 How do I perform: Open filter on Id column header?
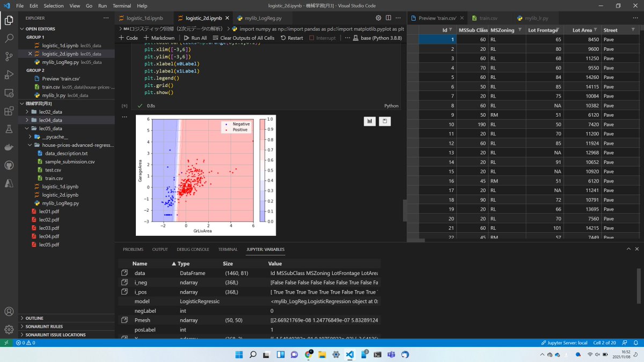pyautogui.click(x=450, y=30)
